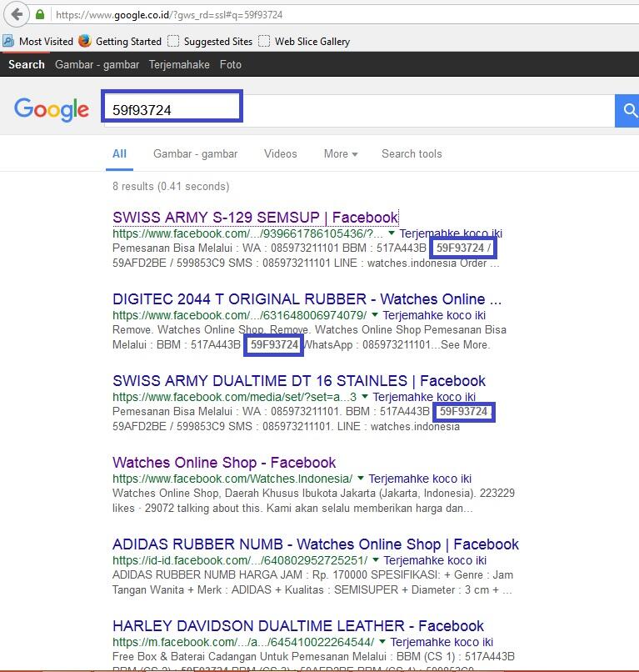Expand arrow beside the DUALTIME DT 16 URL
The height and width of the screenshot is (672, 639).
364,396
